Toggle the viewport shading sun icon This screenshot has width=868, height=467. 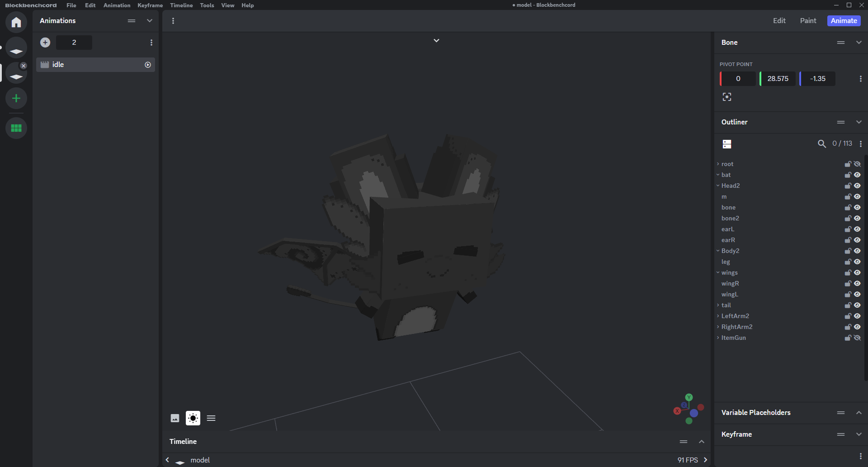[193, 418]
